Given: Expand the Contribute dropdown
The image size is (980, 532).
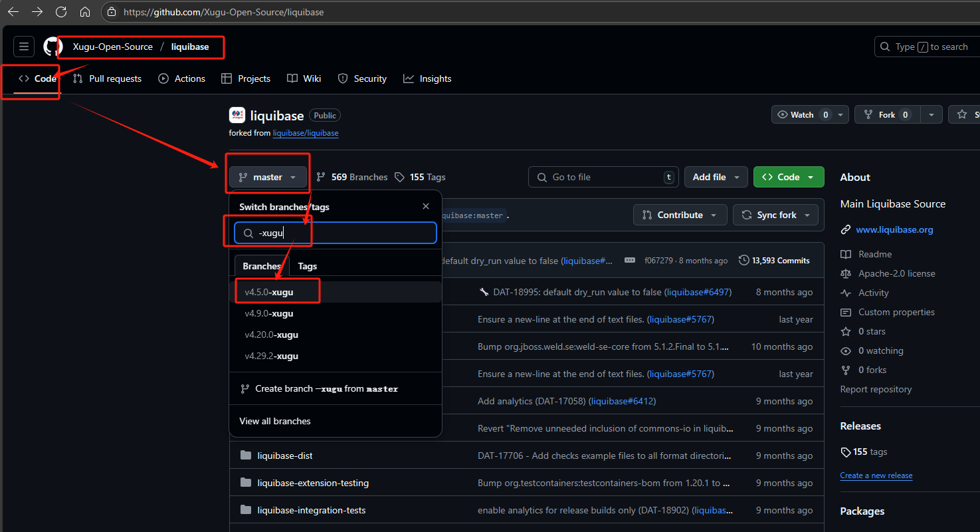Looking at the screenshot, I should pos(679,215).
